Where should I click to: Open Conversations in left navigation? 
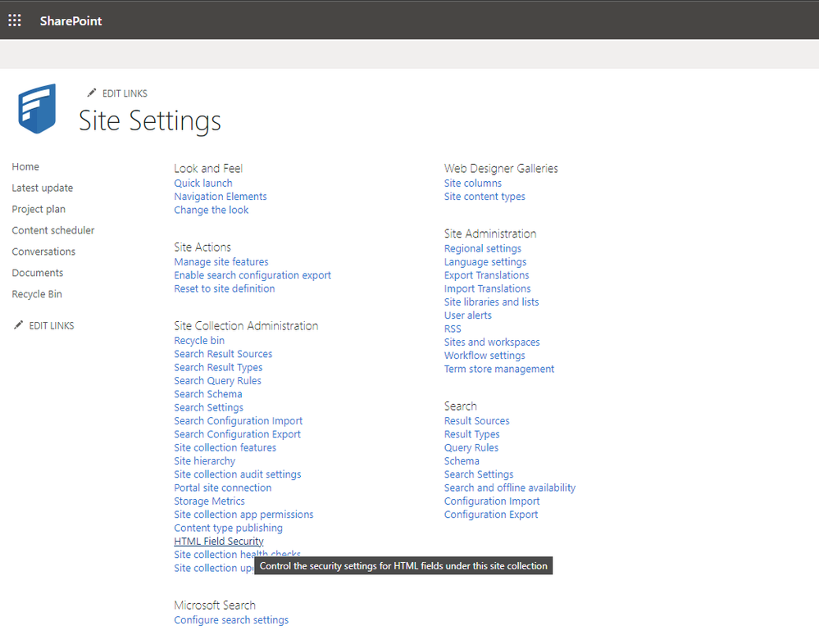coord(44,252)
